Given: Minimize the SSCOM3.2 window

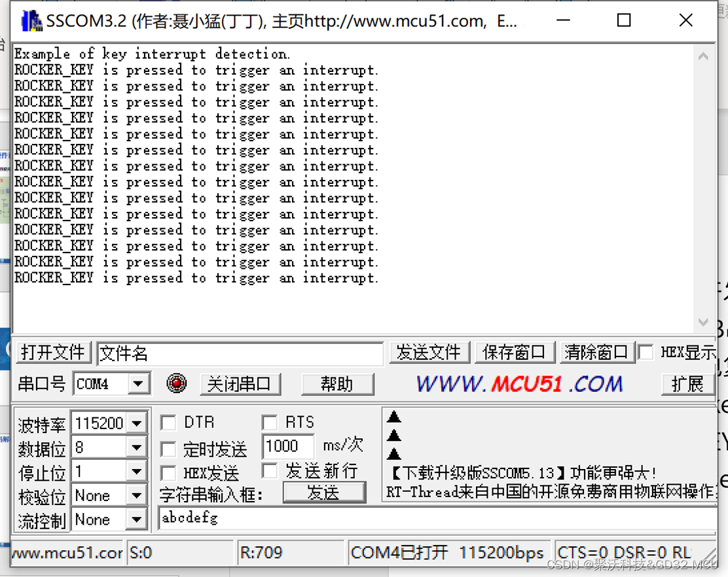Looking at the screenshot, I should click(x=563, y=20).
